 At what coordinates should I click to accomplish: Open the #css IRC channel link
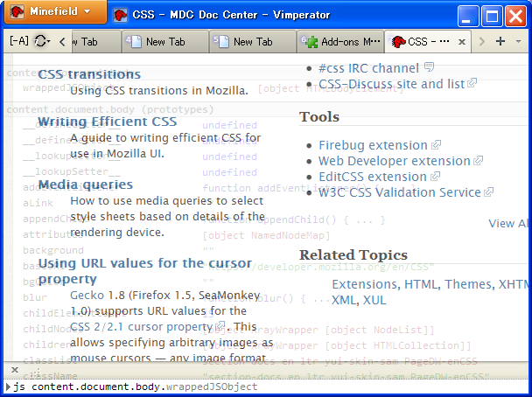(368, 68)
